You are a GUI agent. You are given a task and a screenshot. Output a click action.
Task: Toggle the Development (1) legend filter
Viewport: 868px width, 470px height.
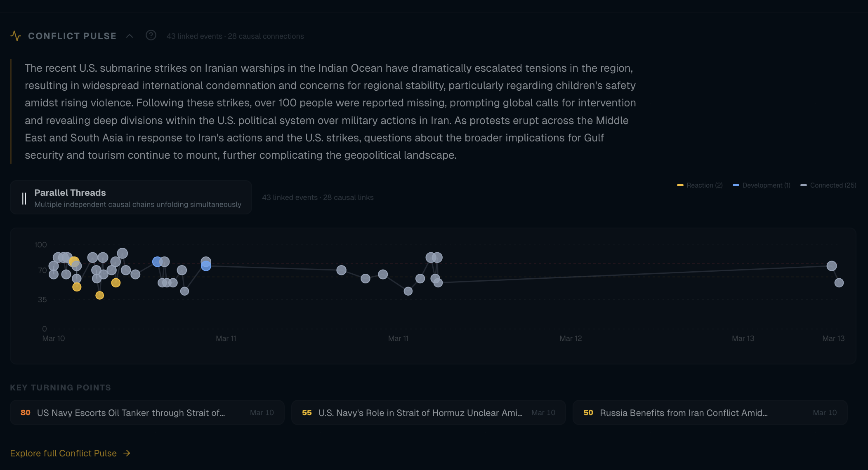pos(761,185)
